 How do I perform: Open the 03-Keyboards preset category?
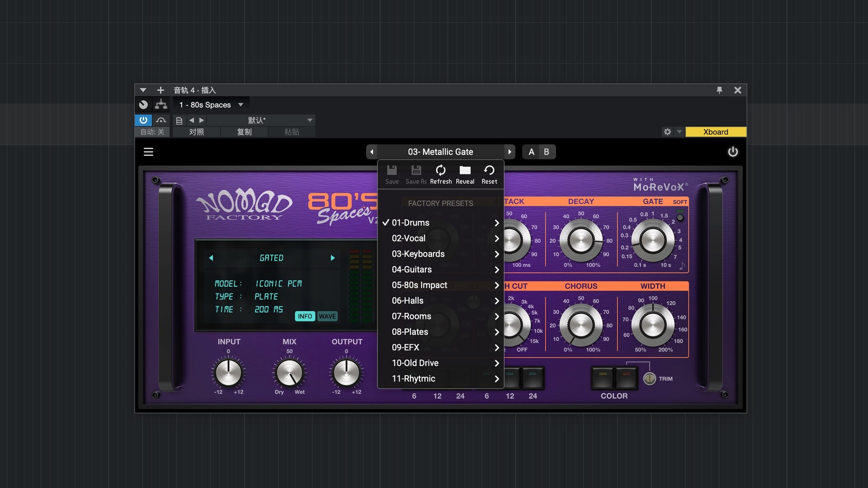(441, 254)
